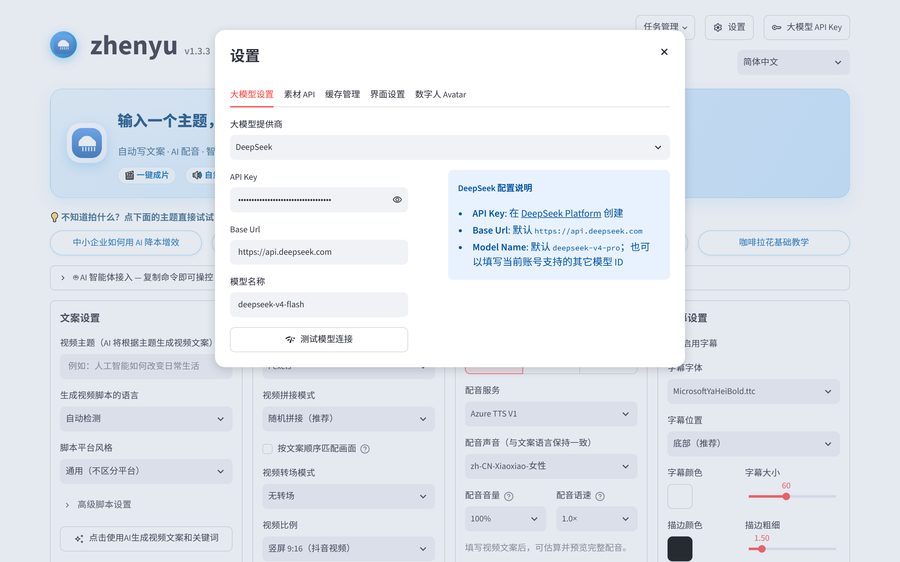Open the zh-CN-Xiaoxiao-女性 voice dropdown
This screenshot has height=562, width=900.
551,466
